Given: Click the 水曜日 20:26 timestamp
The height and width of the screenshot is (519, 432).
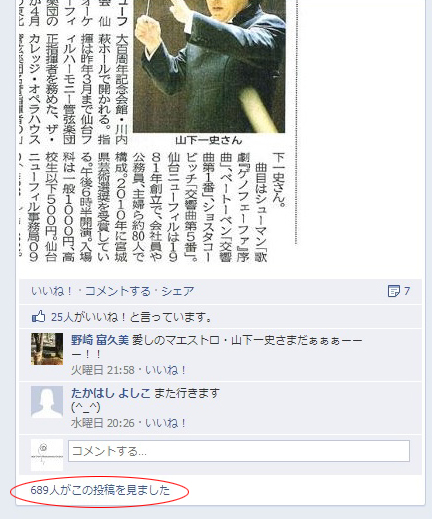Looking at the screenshot, I should tap(102, 423).
